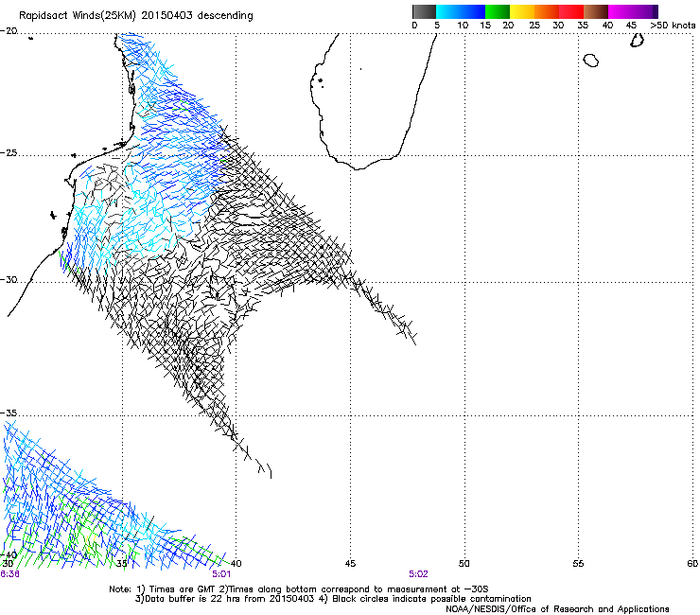Image resolution: width=700 pixels, height=615 pixels.
Task: Click the island outline at the top right corner
Action: (x=637, y=40)
